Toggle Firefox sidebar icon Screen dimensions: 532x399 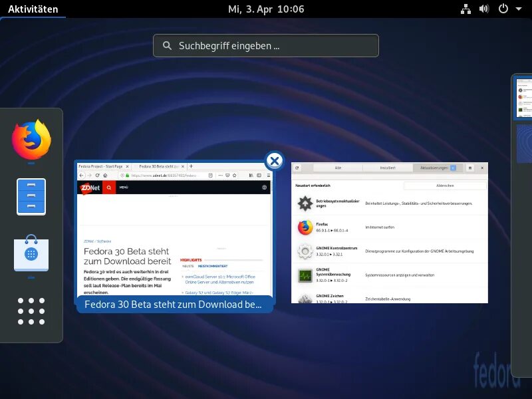(x=259, y=176)
